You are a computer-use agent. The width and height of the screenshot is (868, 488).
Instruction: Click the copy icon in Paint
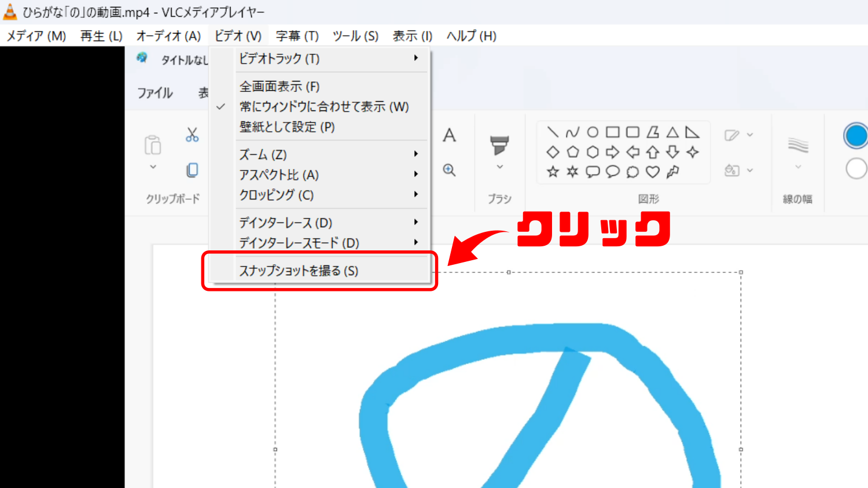click(x=192, y=170)
